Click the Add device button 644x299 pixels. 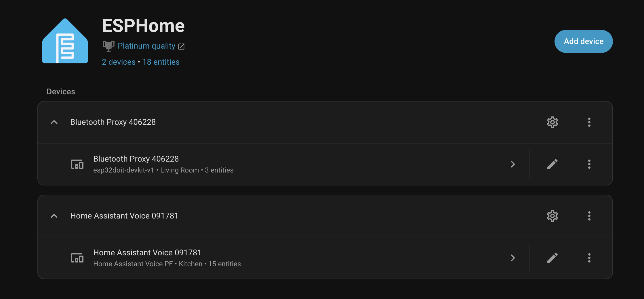(x=584, y=41)
